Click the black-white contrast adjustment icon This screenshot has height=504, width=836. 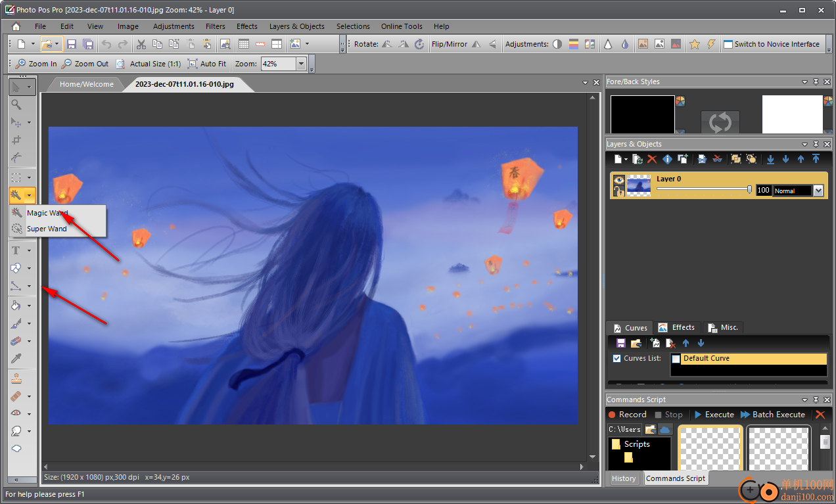pyautogui.click(x=557, y=44)
